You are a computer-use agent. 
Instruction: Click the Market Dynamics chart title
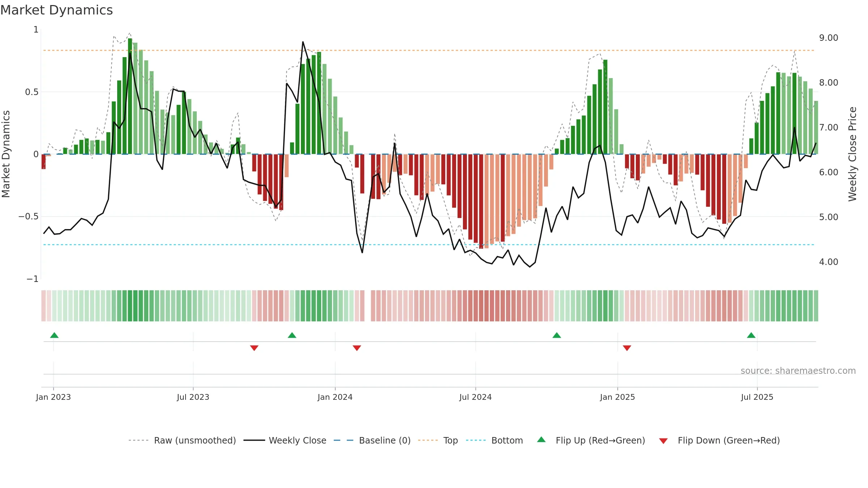pyautogui.click(x=56, y=10)
